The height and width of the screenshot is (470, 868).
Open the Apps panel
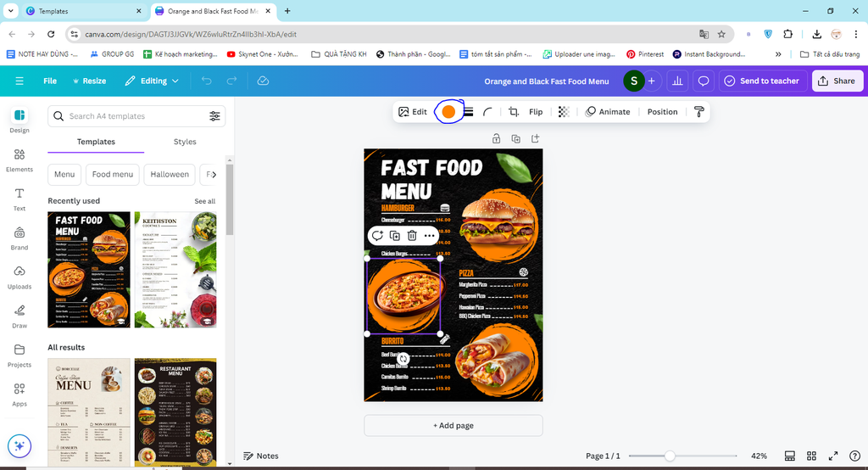[19, 394]
